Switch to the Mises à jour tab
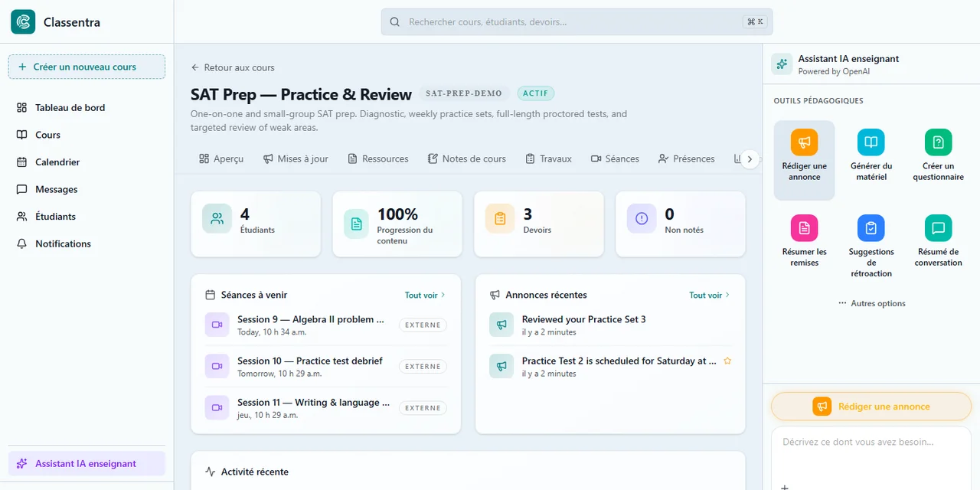Viewport: 980px width, 490px height. click(x=296, y=158)
